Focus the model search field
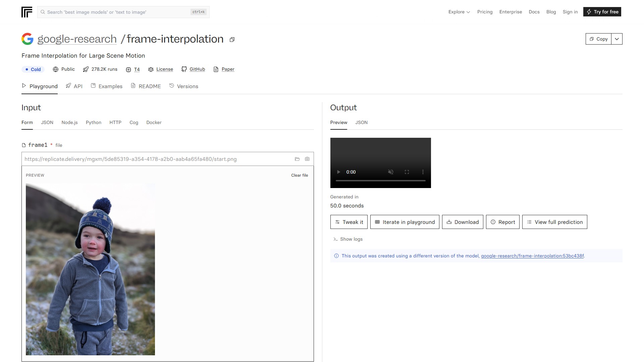The image size is (644, 362). (117, 12)
